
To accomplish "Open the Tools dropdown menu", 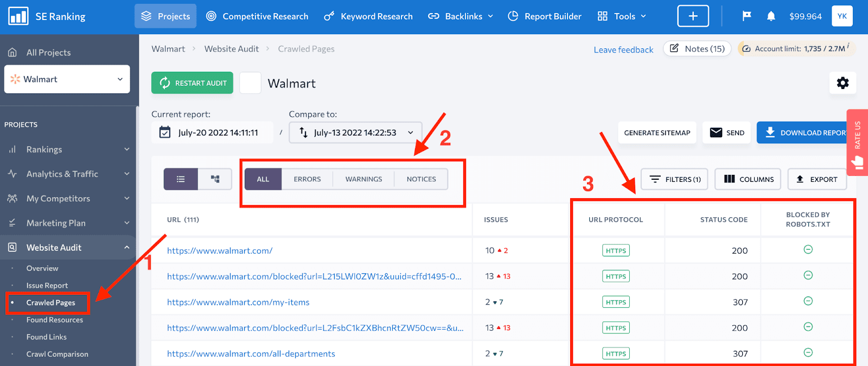I will (622, 16).
